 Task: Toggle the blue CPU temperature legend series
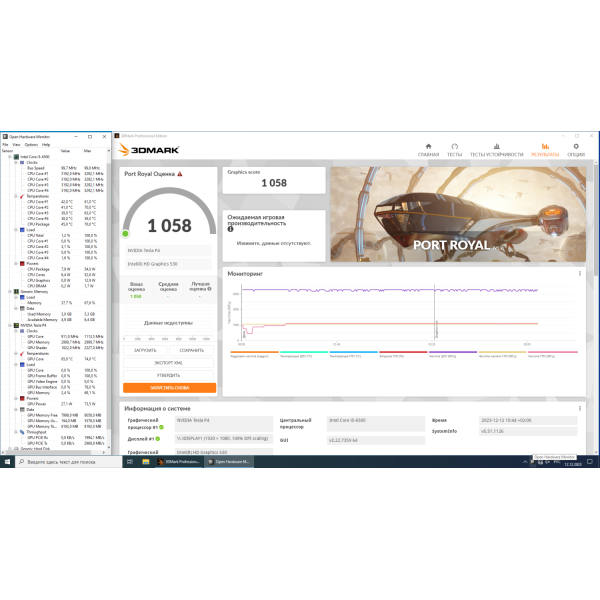[x=354, y=354]
